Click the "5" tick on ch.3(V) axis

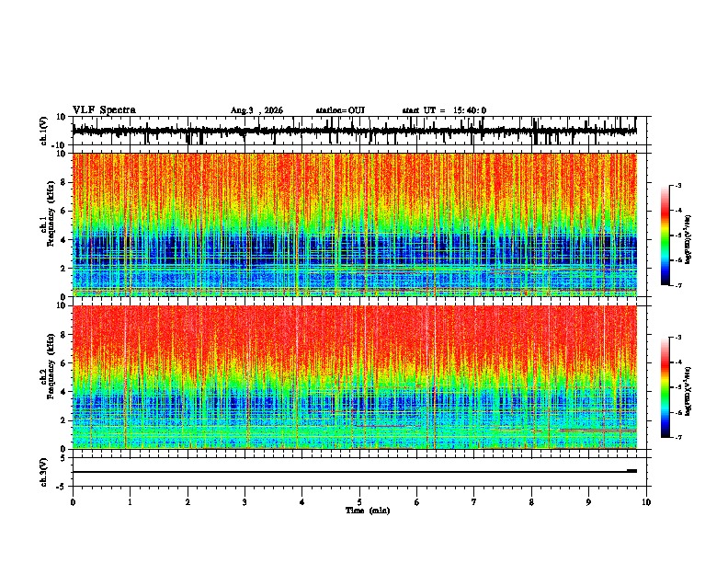pos(64,458)
